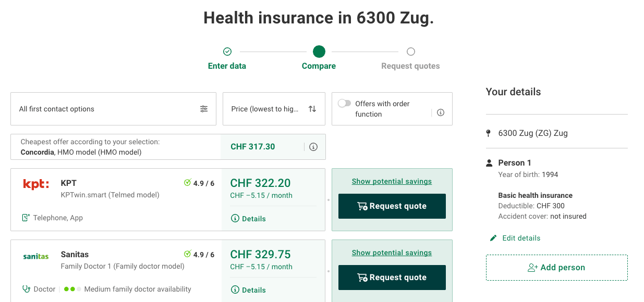Click info icon beside order function toggle
Screen dimensions: 644x302
click(441, 112)
